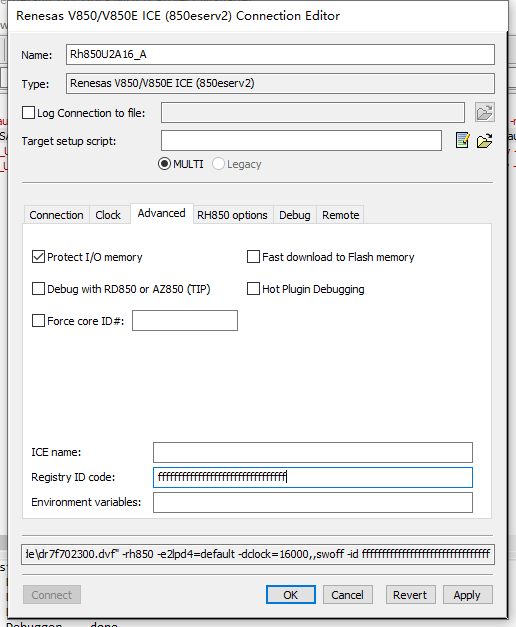The width and height of the screenshot is (516, 627).
Task: Open the Clock tab
Action: (x=108, y=215)
